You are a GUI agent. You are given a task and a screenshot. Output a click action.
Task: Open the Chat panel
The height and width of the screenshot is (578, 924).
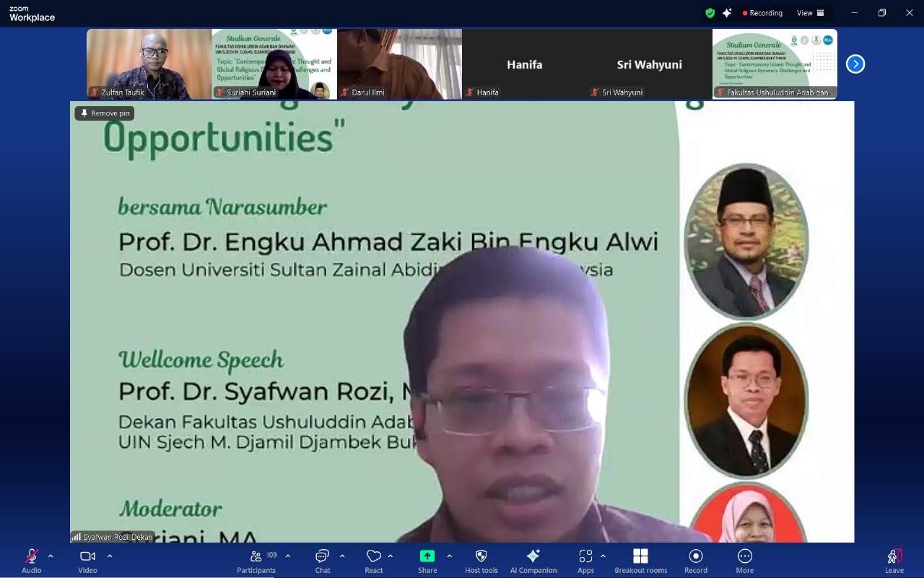[322, 561]
